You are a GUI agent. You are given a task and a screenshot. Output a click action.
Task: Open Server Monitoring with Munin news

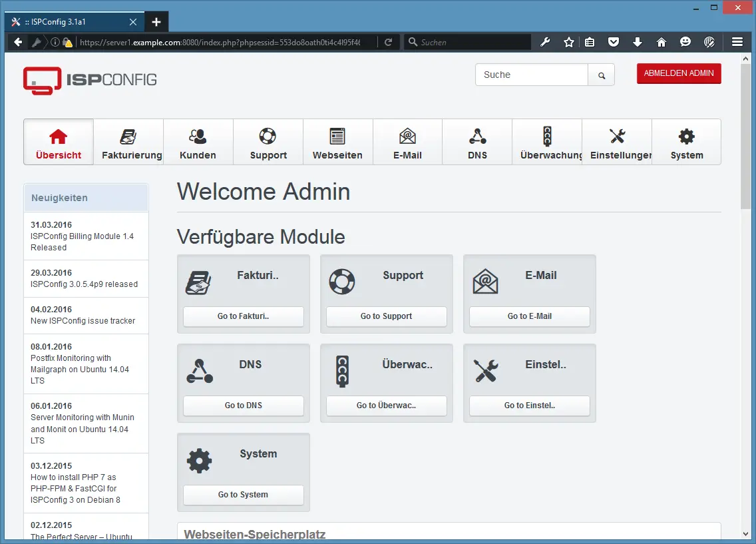pos(83,429)
